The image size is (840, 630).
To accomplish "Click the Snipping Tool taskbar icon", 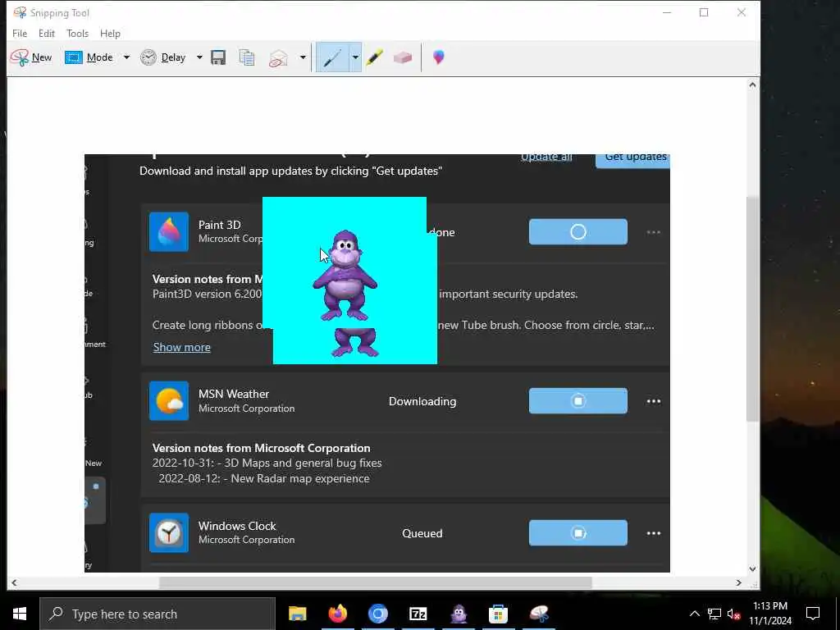I will [539, 614].
